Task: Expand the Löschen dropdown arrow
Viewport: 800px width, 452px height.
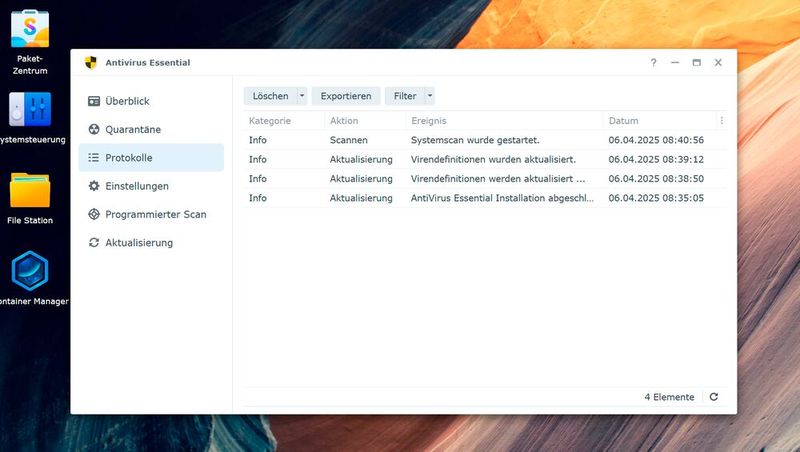Action: [x=302, y=96]
